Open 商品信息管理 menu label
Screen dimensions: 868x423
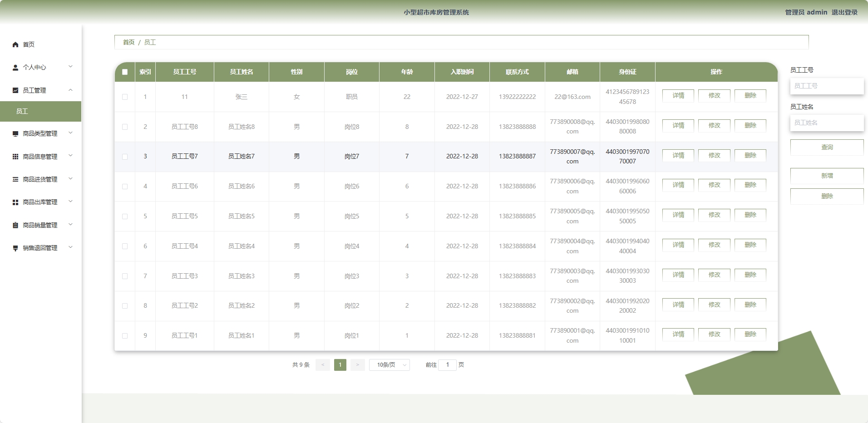[x=40, y=157]
